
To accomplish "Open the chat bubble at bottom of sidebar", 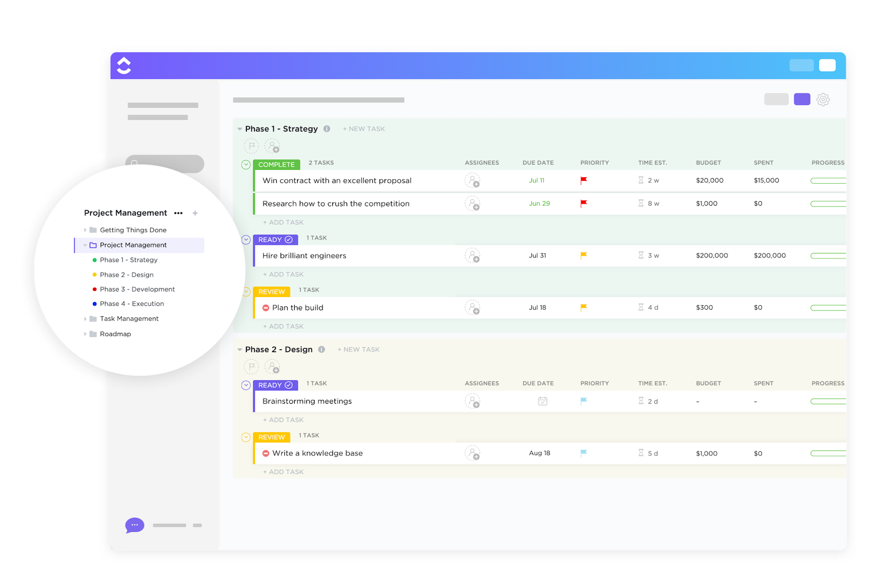I will pos(134,525).
